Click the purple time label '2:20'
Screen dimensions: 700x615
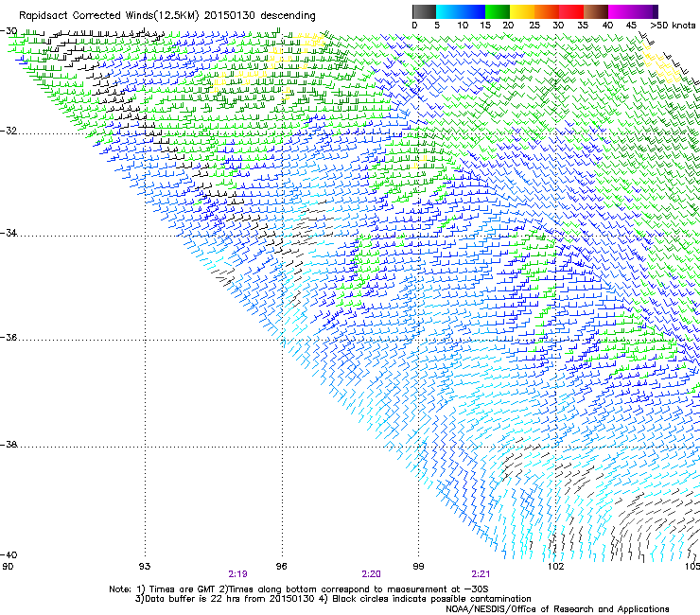(372, 574)
